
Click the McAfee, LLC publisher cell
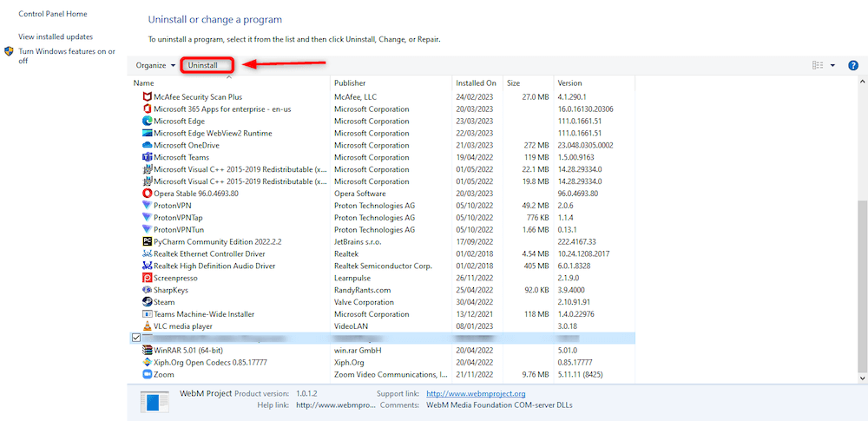(x=355, y=97)
